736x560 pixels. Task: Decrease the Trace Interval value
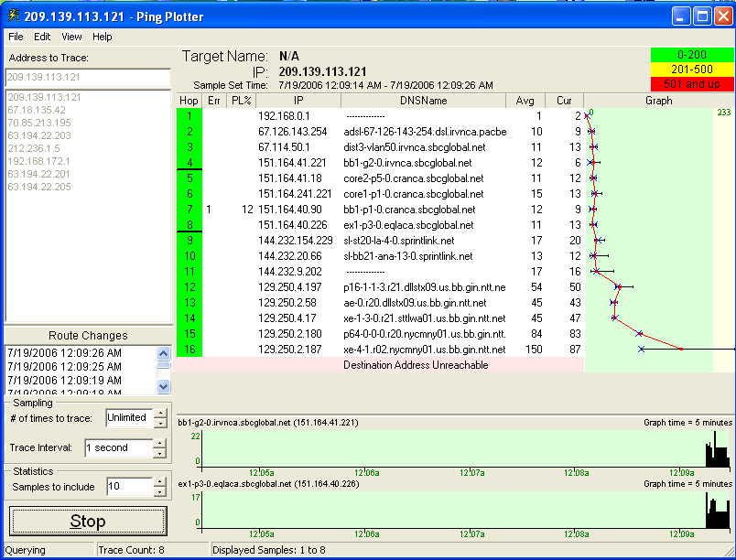point(159,453)
